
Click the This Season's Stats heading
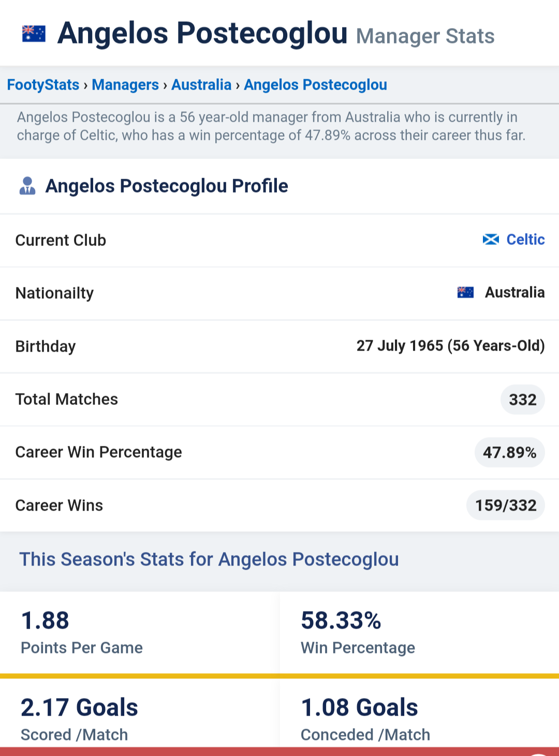[209, 559]
